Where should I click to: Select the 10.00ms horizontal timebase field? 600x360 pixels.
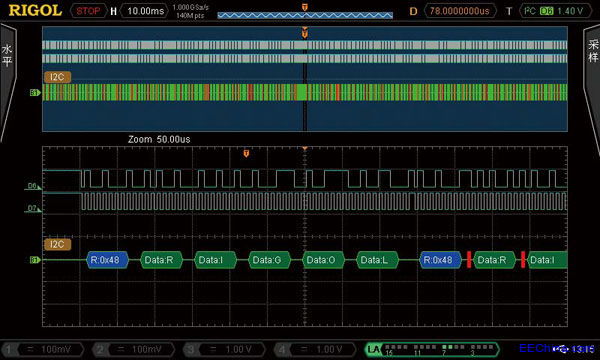coord(145,11)
